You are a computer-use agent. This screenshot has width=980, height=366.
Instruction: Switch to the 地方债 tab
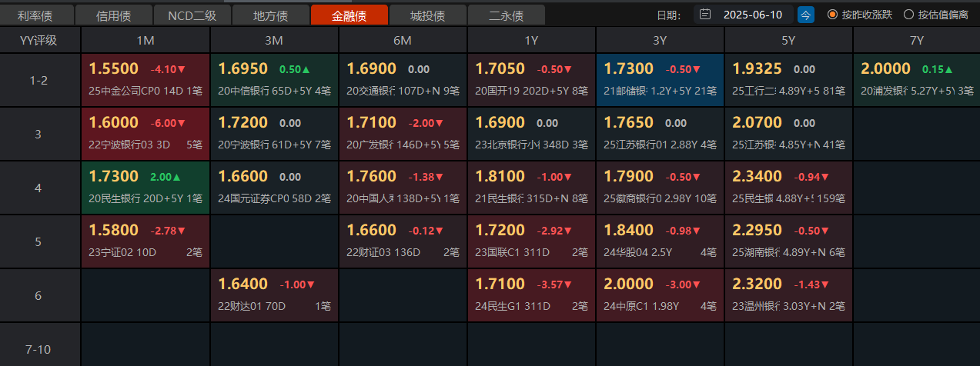pyautogui.click(x=271, y=15)
